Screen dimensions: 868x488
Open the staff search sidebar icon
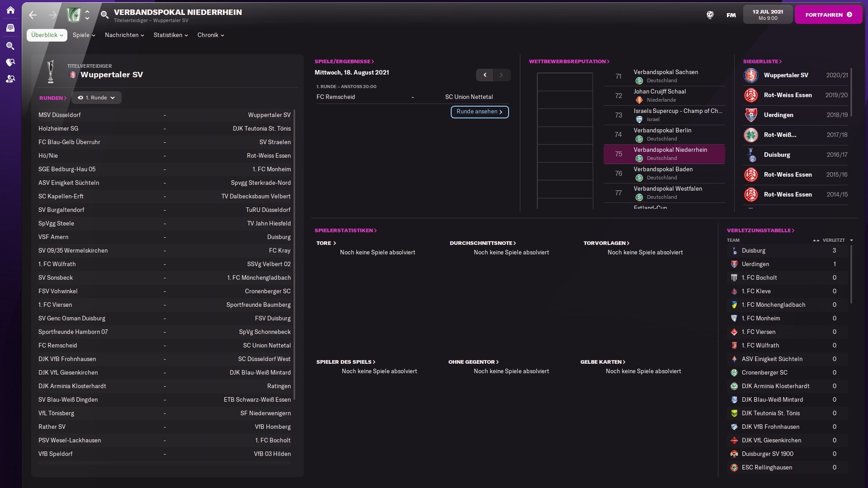(10, 79)
